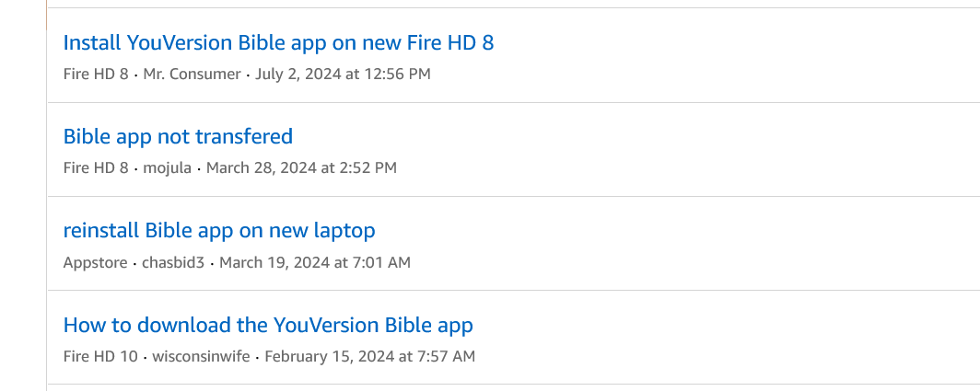
Task: Click the mojula username
Action: click(167, 167)
